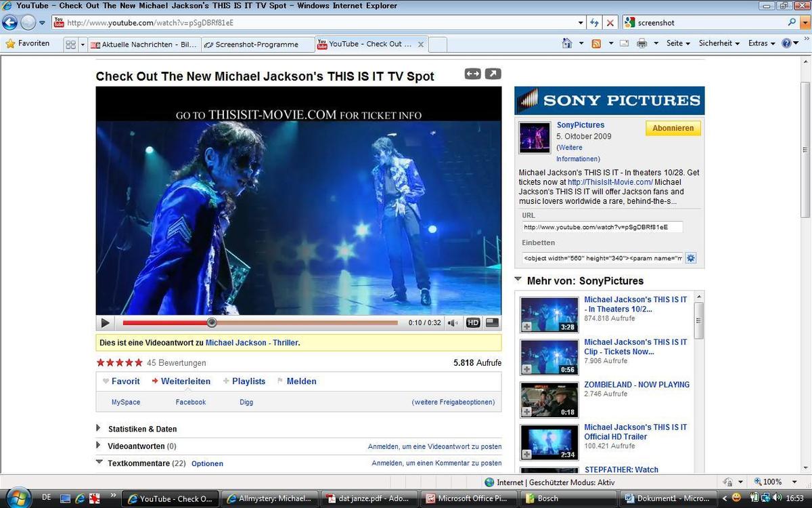Refresh the page with the refresh icon
Viewport: 812px width, 508px height.
point(594,22)
